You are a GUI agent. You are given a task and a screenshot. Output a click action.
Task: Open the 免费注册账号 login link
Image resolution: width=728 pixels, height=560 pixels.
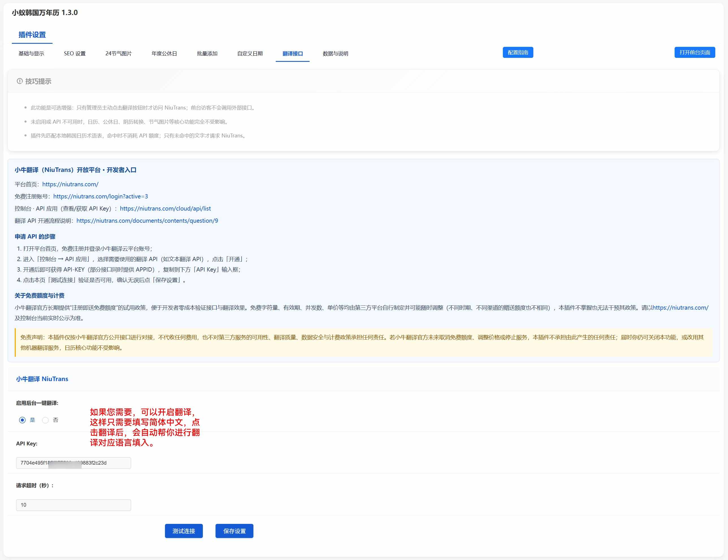(x=101, y=196)
